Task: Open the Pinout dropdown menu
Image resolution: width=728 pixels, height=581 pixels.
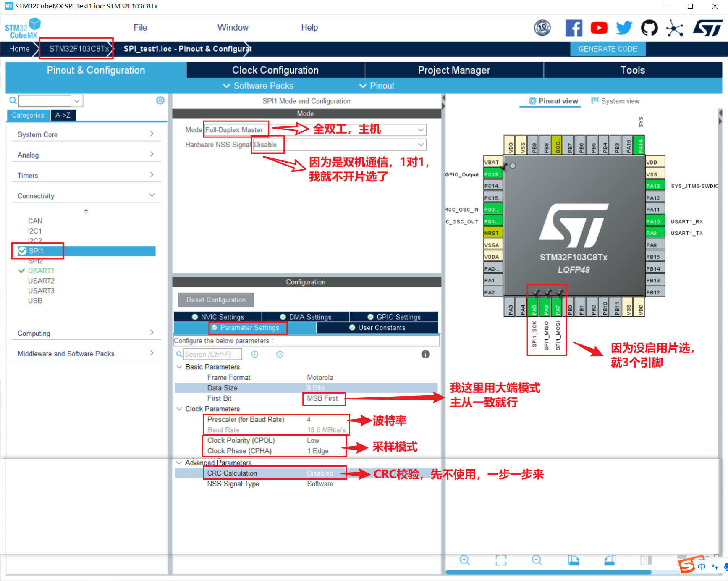Action: (x=377, y=86)
